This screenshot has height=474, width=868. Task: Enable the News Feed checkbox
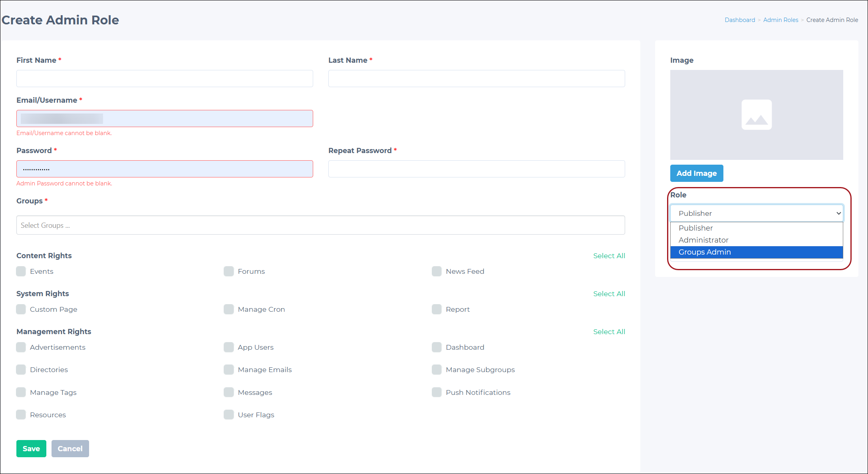pyautogui.click(x=437, y=271)
